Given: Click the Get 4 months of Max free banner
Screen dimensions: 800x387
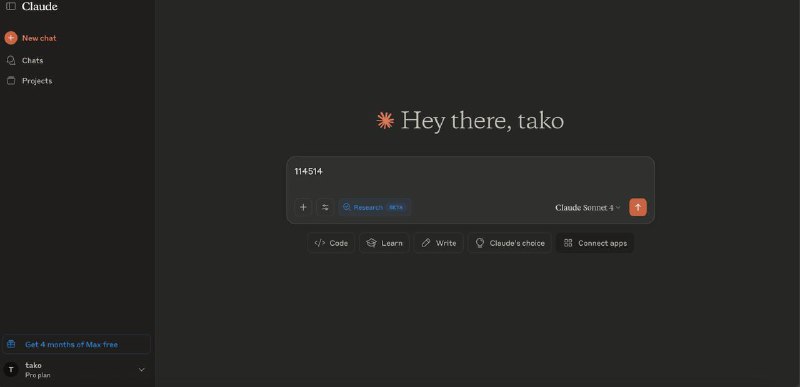Looking at the screenshot, I should [x=77, y=344].
